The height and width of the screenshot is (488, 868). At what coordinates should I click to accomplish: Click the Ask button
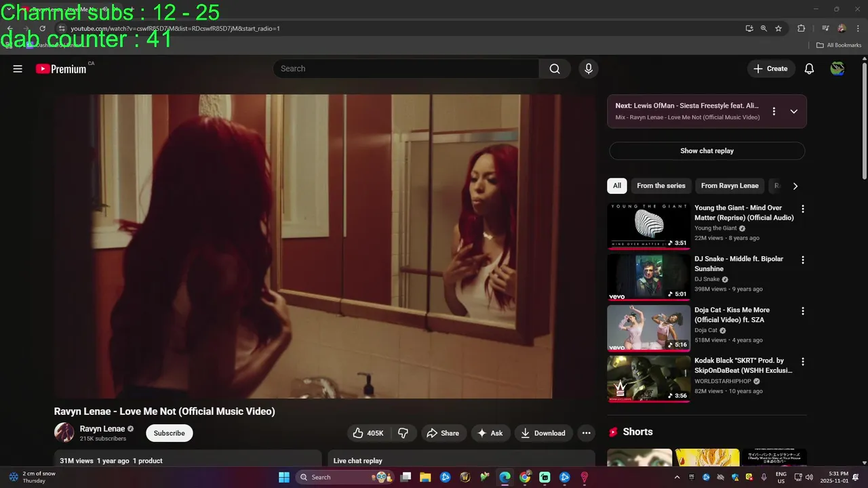pos(490,433)
